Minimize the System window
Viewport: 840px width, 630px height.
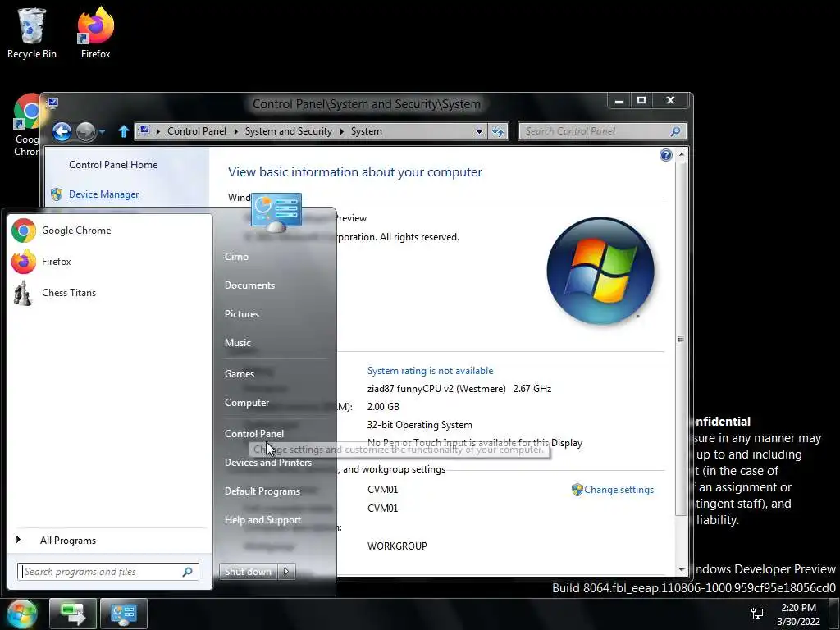coord(619,100)
